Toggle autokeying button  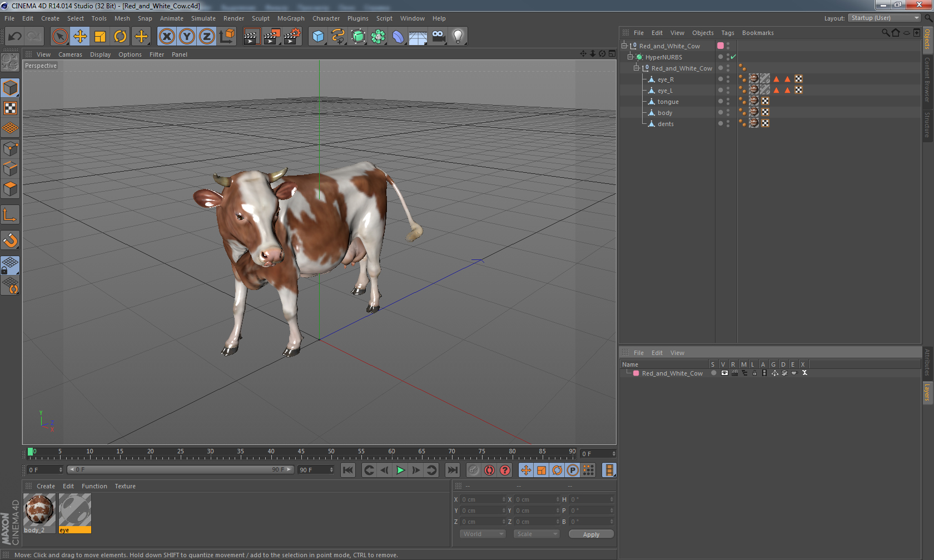point(505,470)
